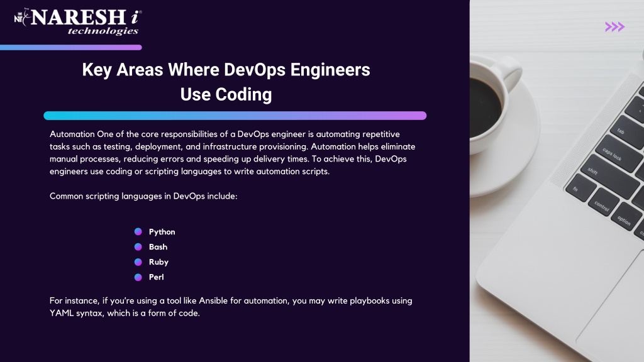Select the Bash list item text

[x=158, y=247]
